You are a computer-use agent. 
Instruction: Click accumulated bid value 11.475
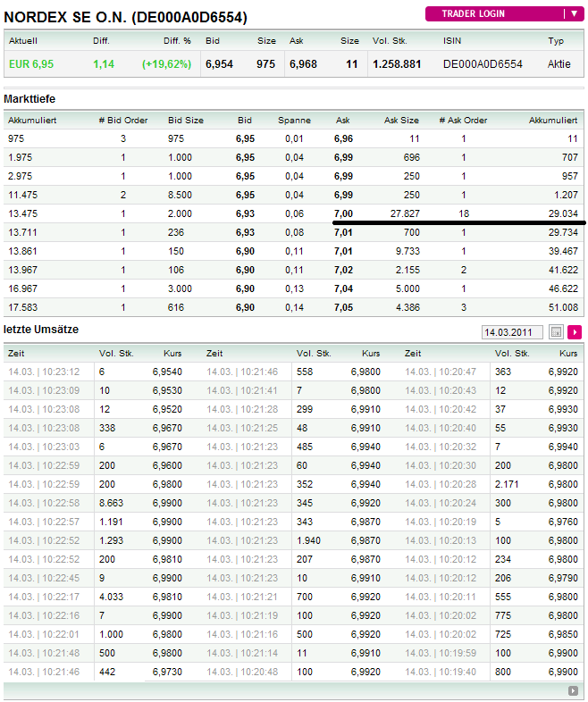(x=23, y=195)
